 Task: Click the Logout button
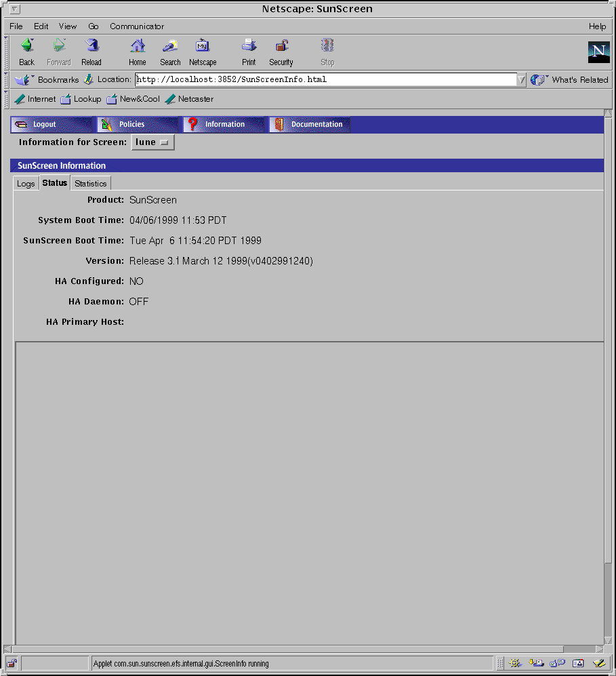(52, 124)
